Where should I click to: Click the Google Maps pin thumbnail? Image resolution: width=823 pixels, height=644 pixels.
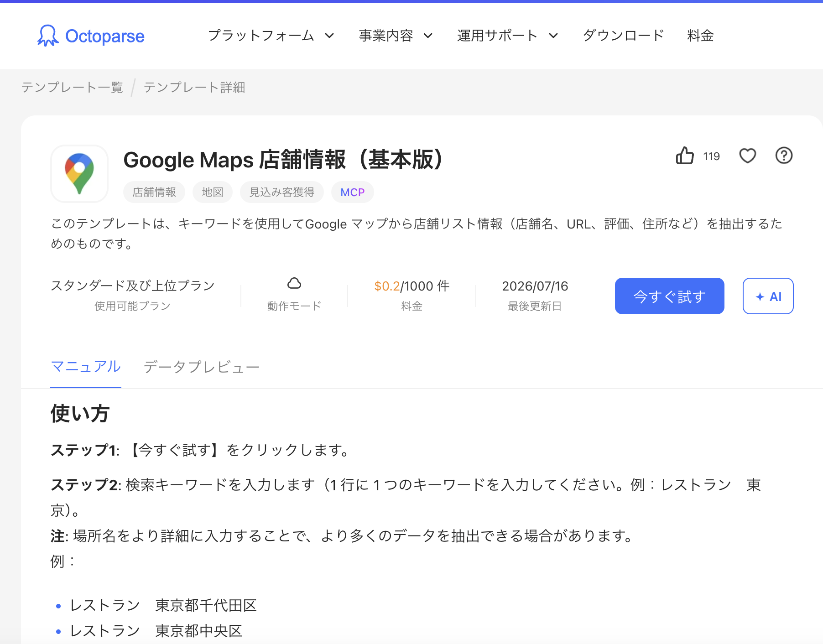(79, 174)
